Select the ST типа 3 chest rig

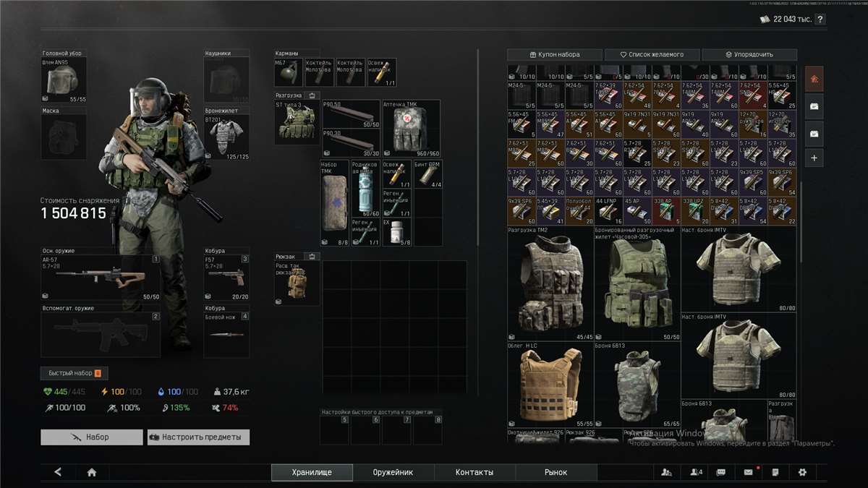(x=297, y=122)
